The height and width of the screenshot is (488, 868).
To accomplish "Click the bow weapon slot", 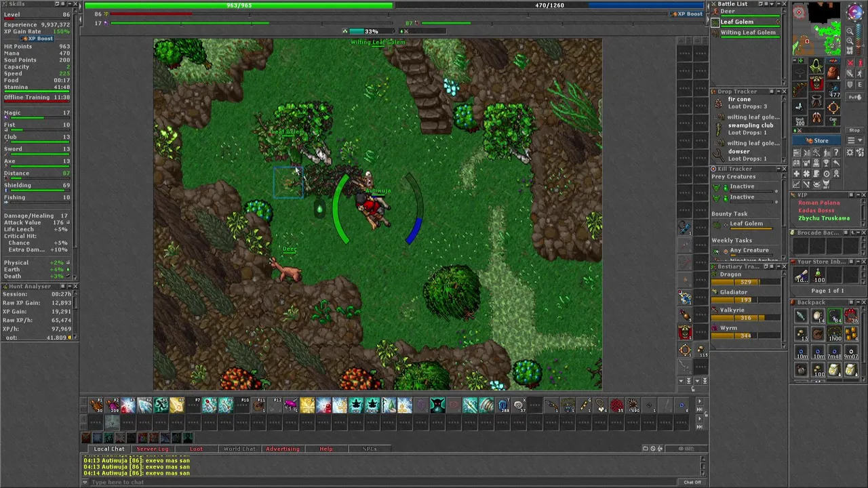I will 800,89.
